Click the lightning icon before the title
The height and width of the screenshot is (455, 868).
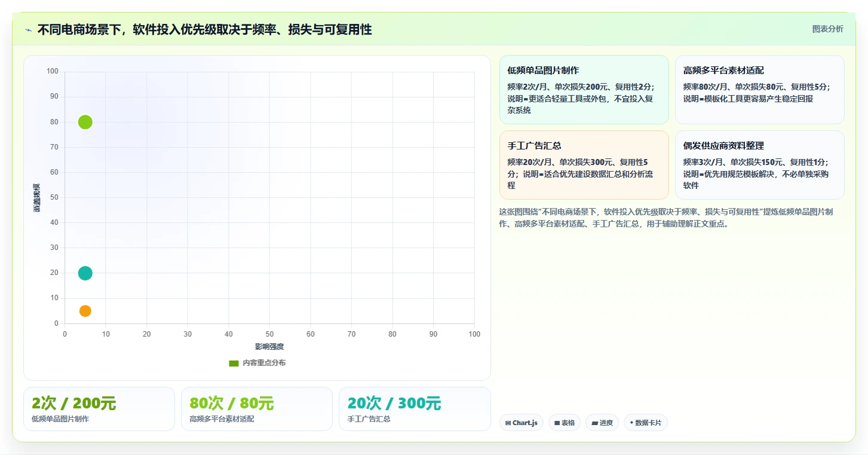pyautogui.click(x=28, y=29)
